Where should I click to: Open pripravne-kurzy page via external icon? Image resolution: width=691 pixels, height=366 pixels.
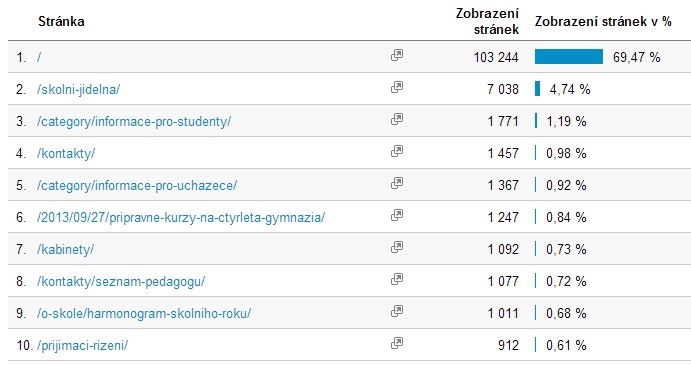pyautogui.click(x=397, y=215)
